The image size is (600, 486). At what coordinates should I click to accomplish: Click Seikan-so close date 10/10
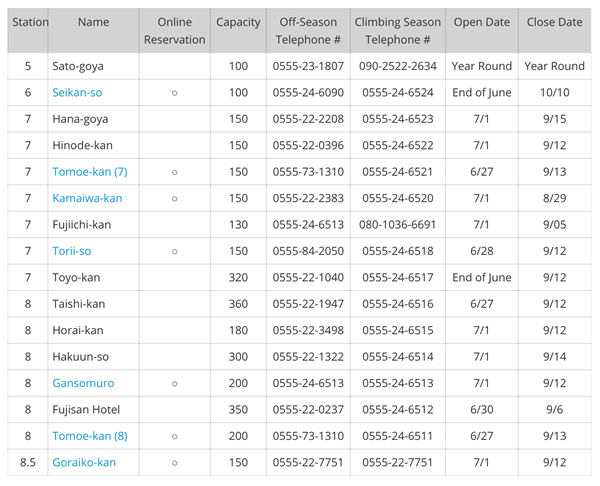click(554, 92)
